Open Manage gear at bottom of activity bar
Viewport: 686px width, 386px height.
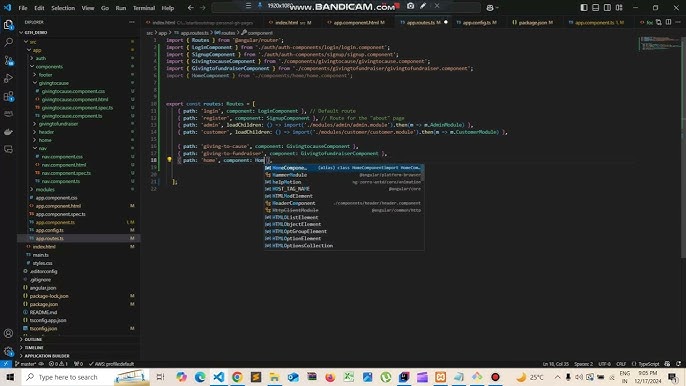pyautogui.click(x=8, y=351)
